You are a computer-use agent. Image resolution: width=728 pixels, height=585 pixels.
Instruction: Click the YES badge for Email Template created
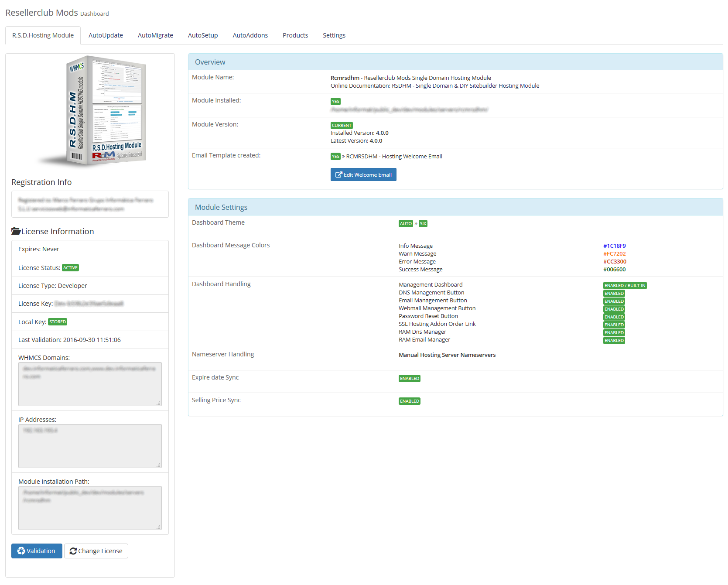click(335, 156)
